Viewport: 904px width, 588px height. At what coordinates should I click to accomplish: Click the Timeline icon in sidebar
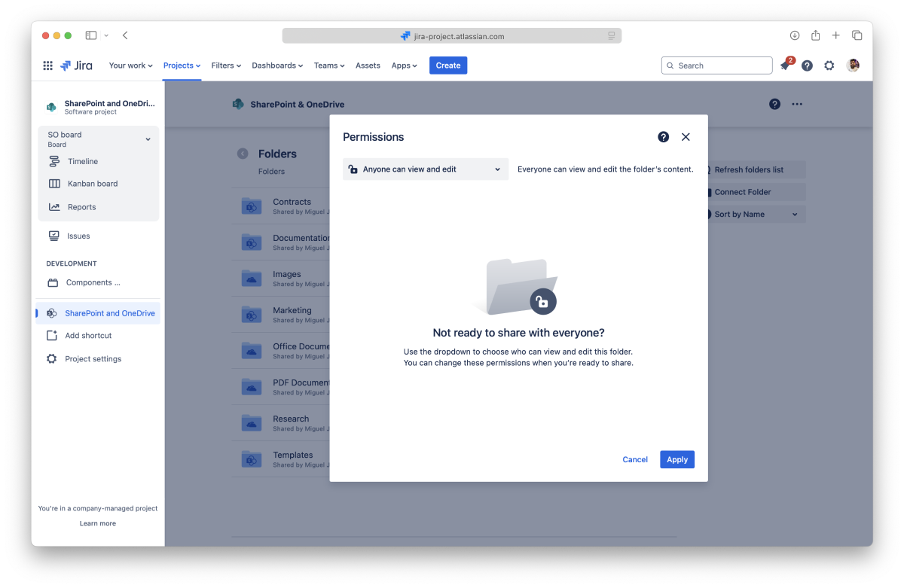(54, 161)
